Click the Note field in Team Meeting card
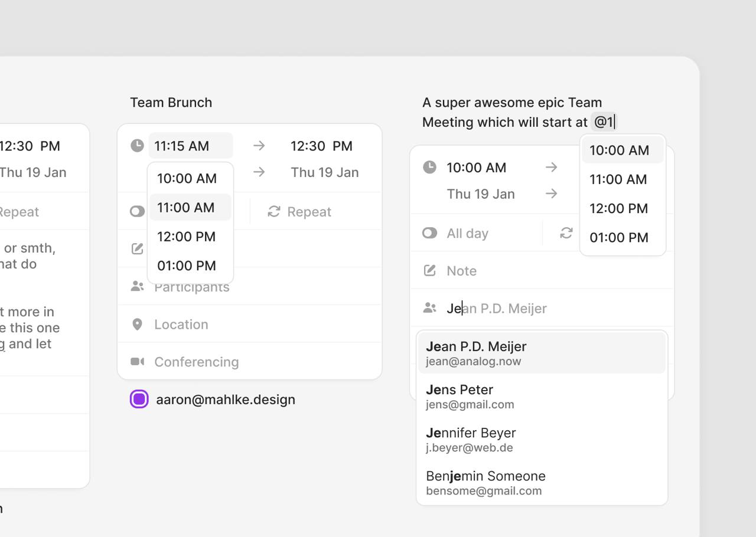 (x=542, y=270)
